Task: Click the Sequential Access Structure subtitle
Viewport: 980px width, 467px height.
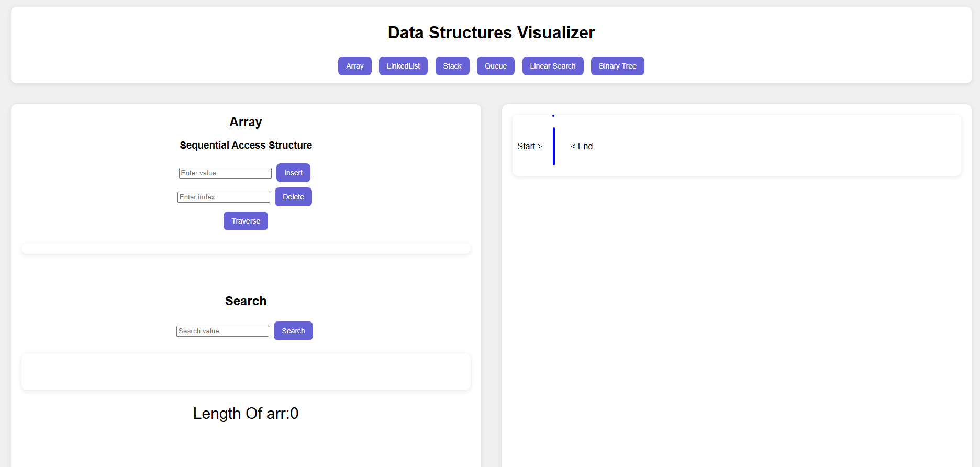Action: coord(246,145)
